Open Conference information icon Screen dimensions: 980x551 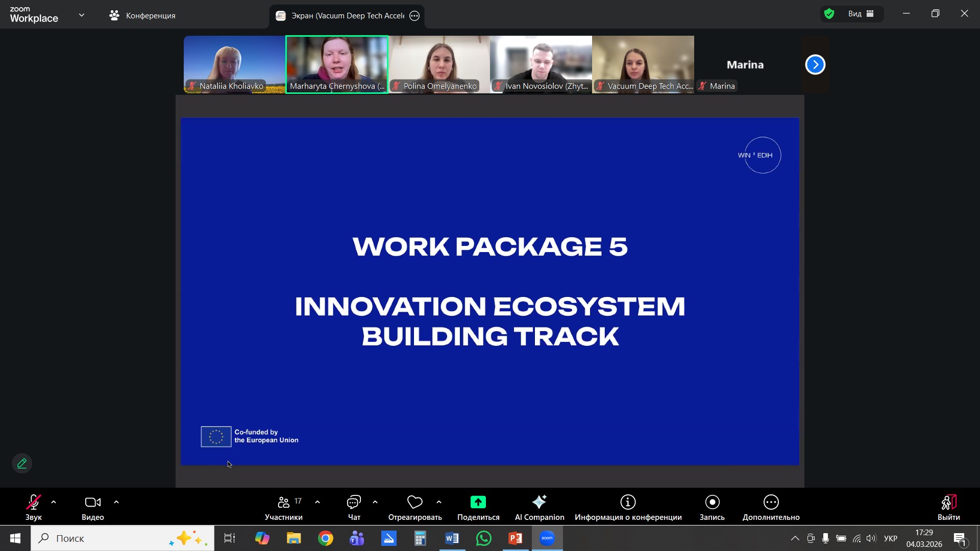[x=628, y=503]
